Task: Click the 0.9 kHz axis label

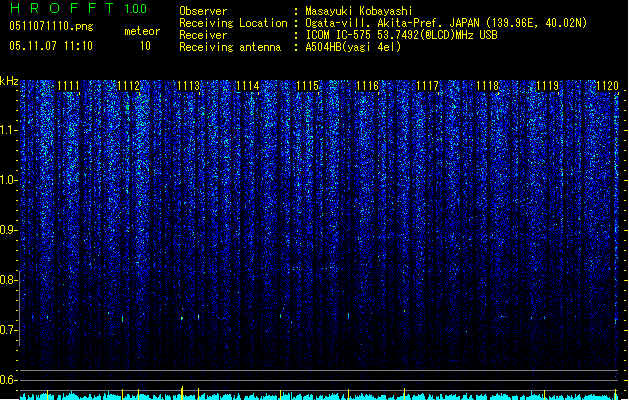Action: pos(8,230)
